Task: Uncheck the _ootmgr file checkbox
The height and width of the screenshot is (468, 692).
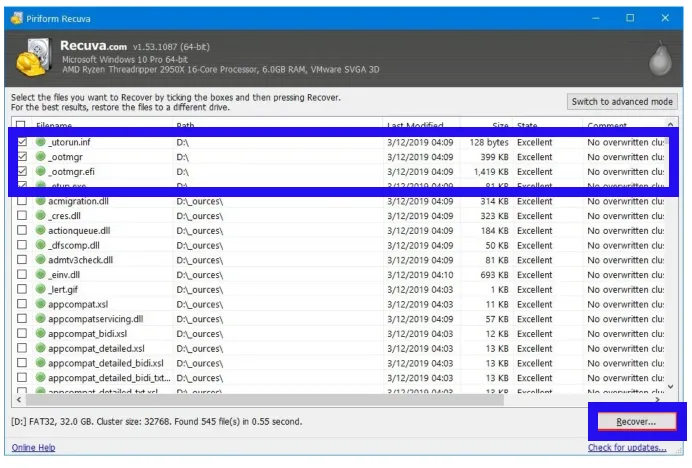Action: coord(22,157)
